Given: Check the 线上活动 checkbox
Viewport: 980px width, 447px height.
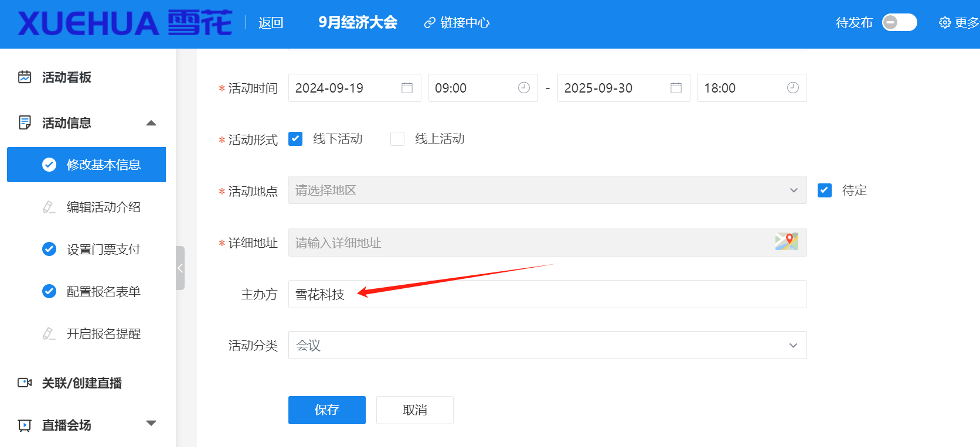Looking at the screenshot, I should point(397,139).
